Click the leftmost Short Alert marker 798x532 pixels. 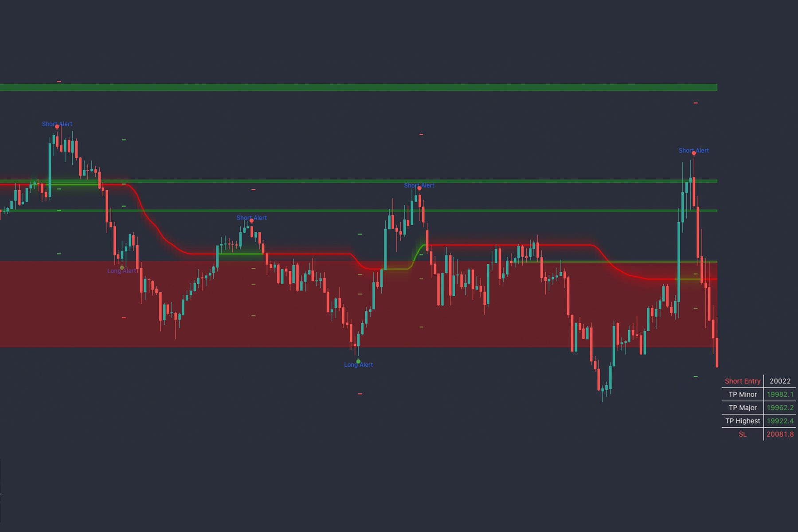click(57, 124)
